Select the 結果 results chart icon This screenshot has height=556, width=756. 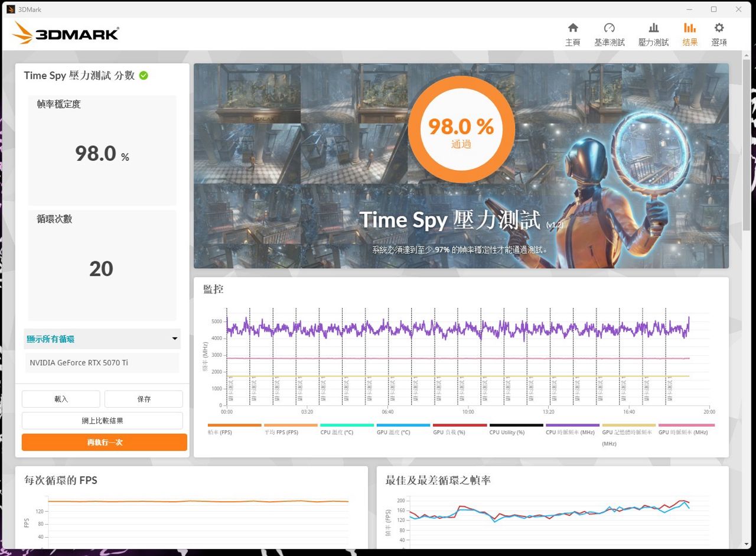tap(689, 28)
